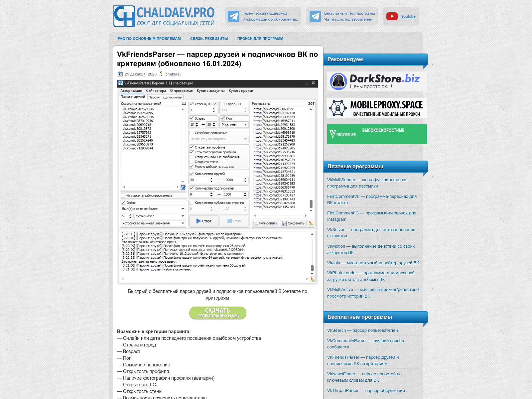
Task: Click the red YouTube play icon
Action: [x=392, y=16]
